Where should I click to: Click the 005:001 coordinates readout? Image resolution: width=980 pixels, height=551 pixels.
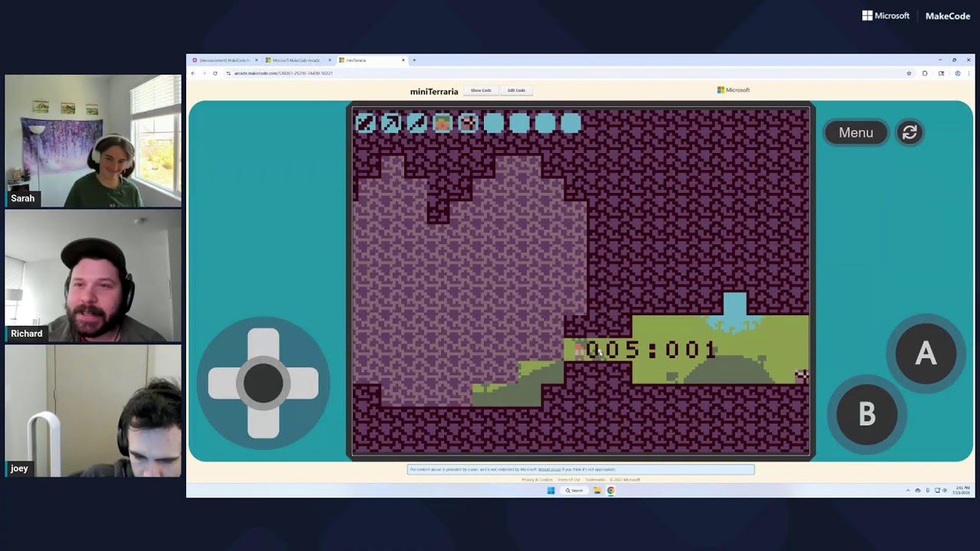click(x=652, y=350)
